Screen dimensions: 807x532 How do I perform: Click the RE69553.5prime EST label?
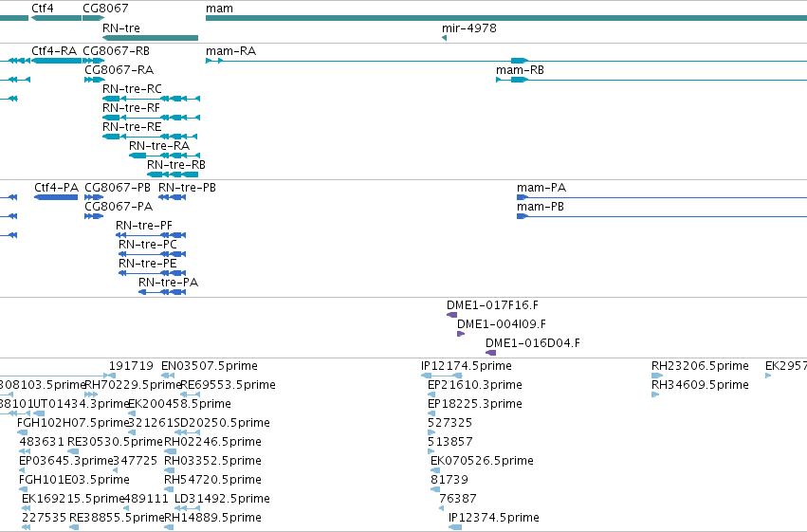(x=228, y=385)
